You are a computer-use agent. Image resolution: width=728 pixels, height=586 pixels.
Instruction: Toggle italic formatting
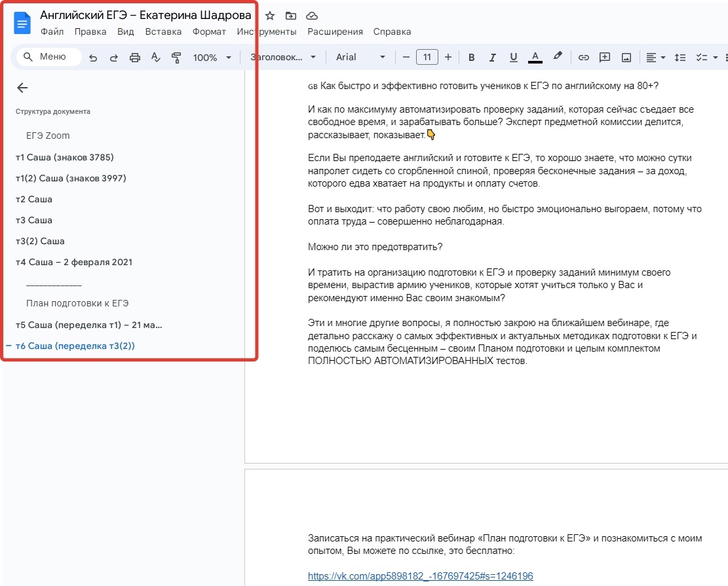click(492, 57)
